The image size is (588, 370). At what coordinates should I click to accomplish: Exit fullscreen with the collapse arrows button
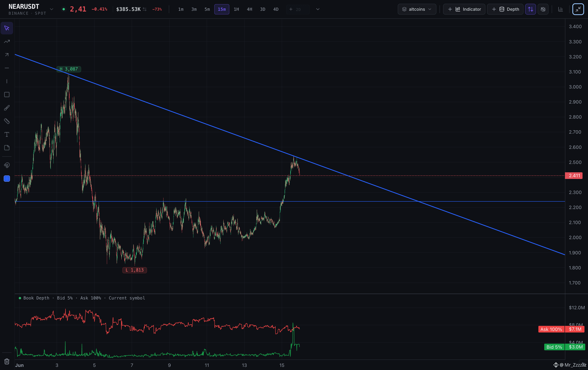[578, 9]
